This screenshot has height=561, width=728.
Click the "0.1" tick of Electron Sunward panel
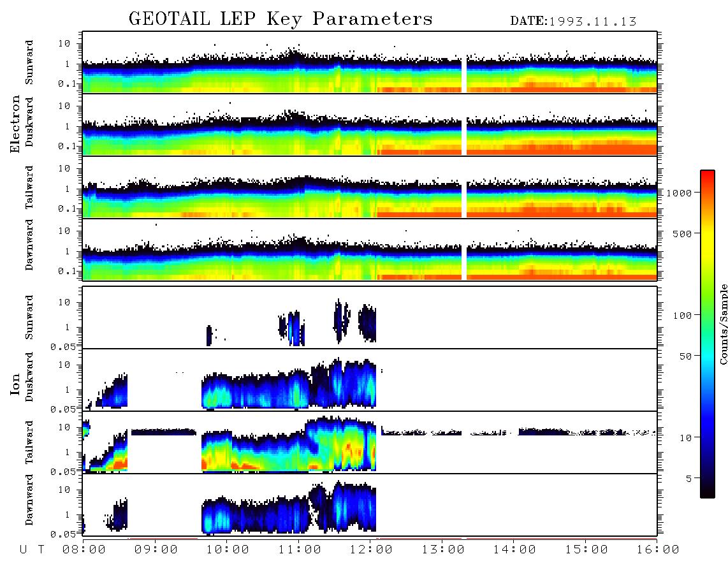tap(66, 84)
